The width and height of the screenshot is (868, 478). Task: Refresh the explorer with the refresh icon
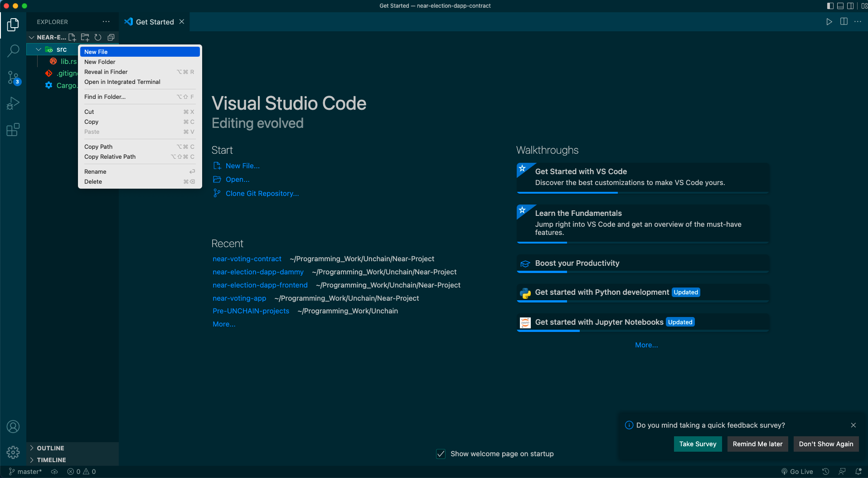[x=98, y=37]
